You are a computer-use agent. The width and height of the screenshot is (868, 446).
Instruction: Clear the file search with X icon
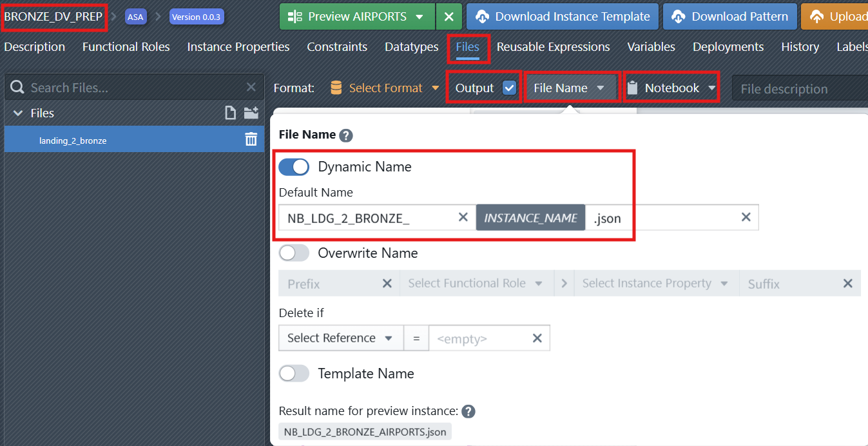coord(251,88)
